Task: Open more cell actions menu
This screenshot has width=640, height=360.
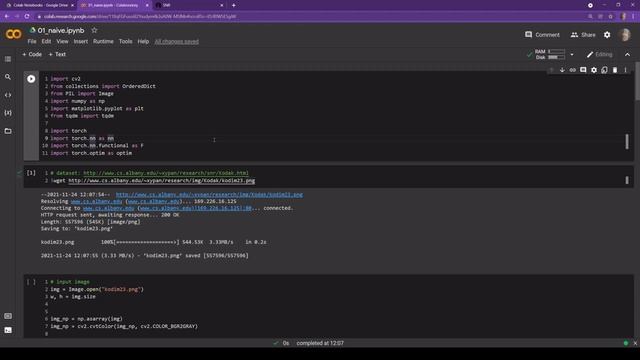Action: pos(625,70)
